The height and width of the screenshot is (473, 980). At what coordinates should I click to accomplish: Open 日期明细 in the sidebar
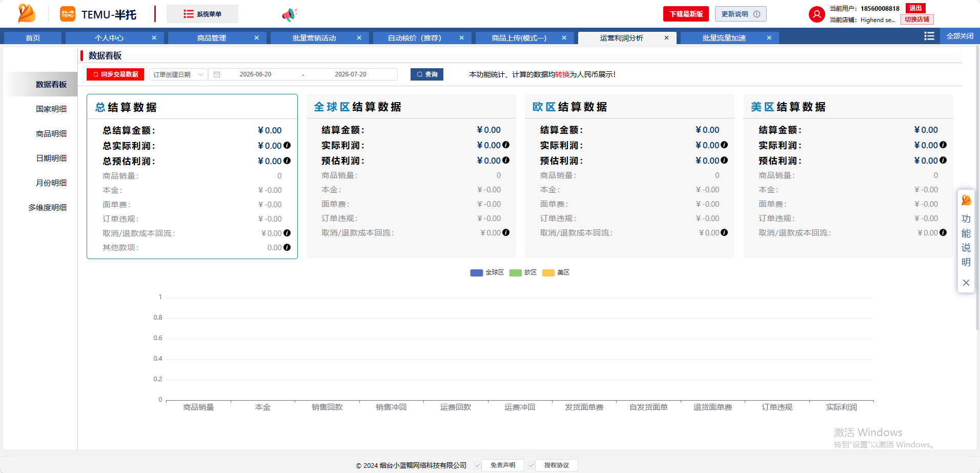51,158
